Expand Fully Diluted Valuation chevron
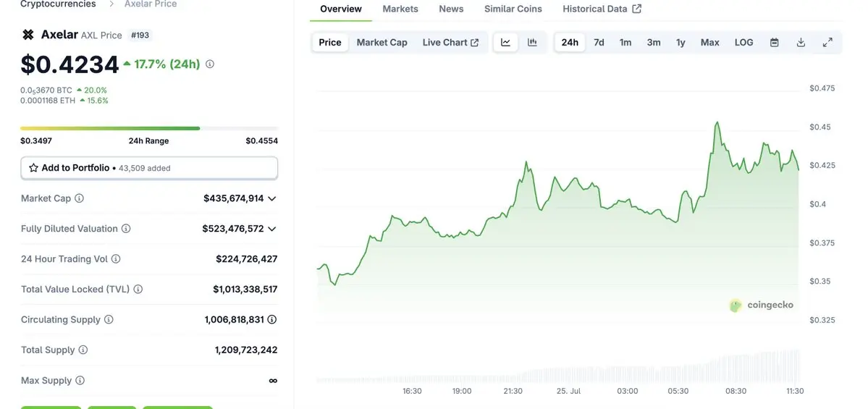 [271, 229]
